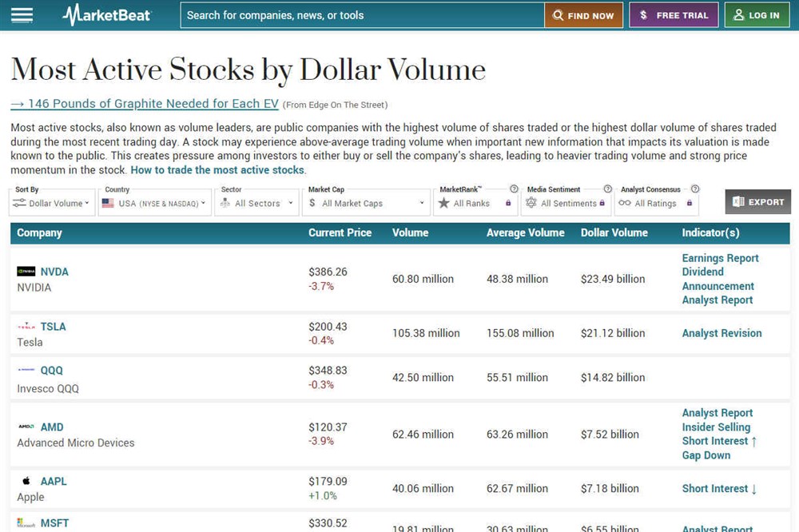This screenshot has width=799, height=532.
Task: Click the Media Sentiment help question icon
Action: pos(607,189)
